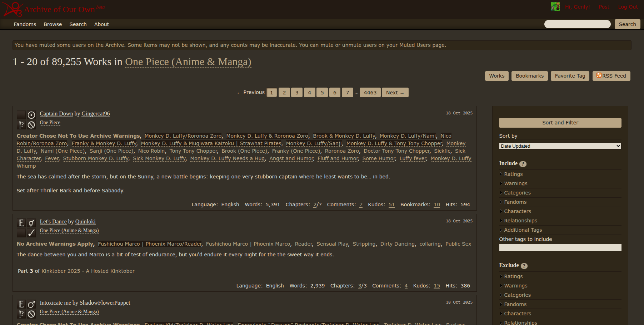The width and height of the screenshot is (644, 325).
Task: Click the help icon beside Exclude
Action: coord(524,266)
